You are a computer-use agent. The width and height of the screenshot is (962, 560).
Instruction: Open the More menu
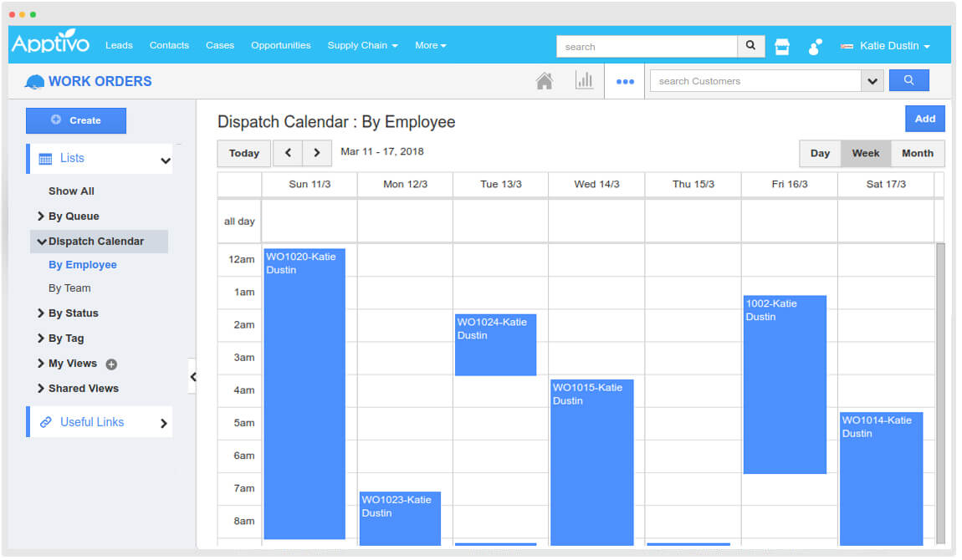point(430,45)
